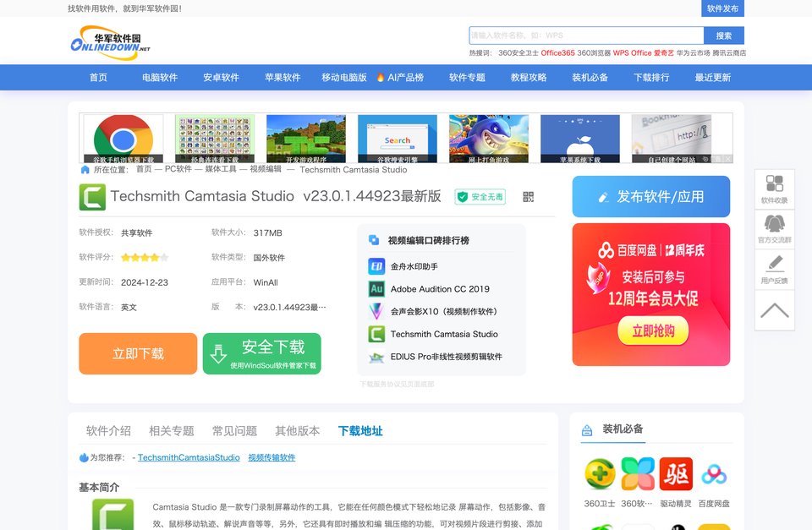Switch to the 下载地址 tab
Viewport: 812px width, 530px height.
360,430
